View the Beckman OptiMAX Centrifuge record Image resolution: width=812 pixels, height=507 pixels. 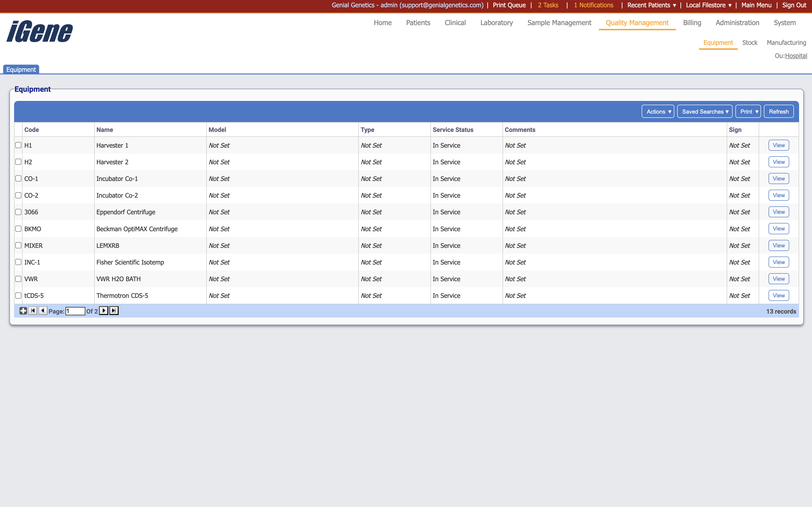click(x=778, y=229)
